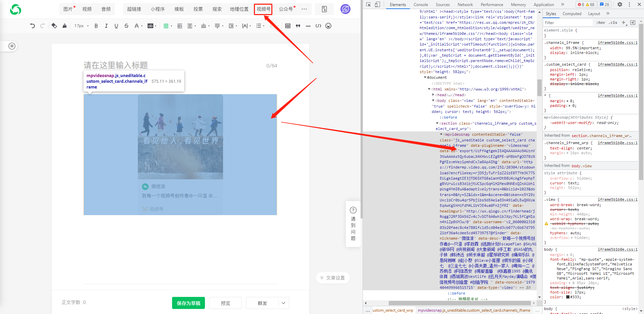The height and width of the screenshot is (314, 644).
Task: Click 保存为草稿 save draft button
Action: coord(189,303)
